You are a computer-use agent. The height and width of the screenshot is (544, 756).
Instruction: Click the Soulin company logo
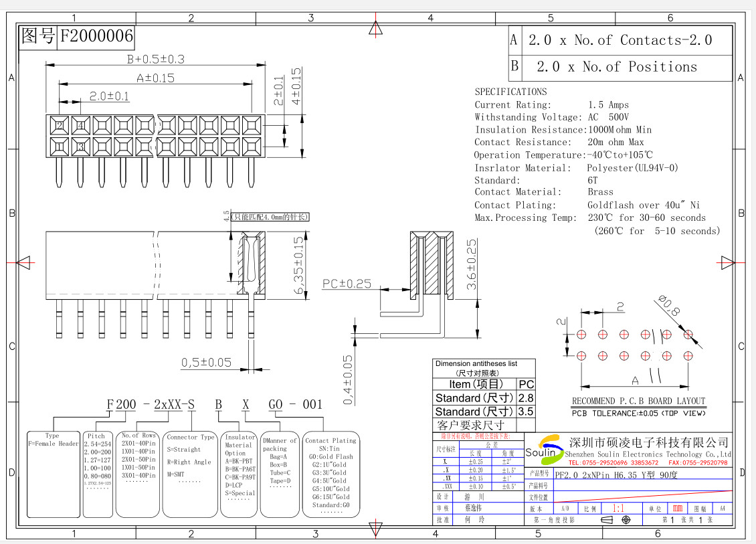pos(544,450)
